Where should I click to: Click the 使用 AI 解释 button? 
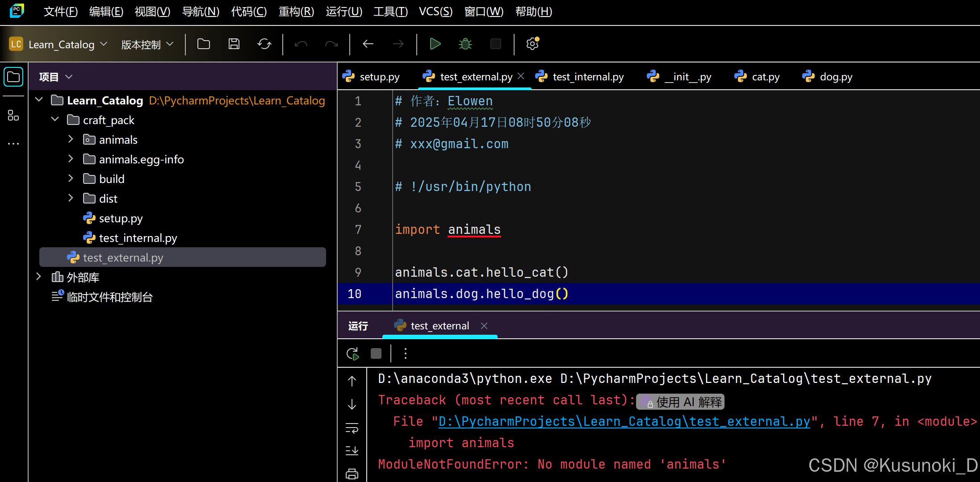(x=680, y=402)
